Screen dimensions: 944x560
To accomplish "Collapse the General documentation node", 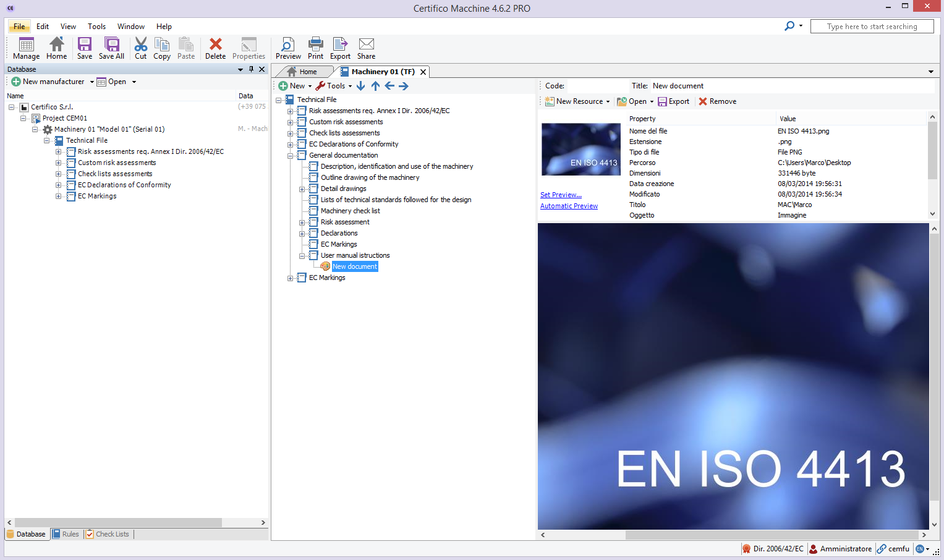I will point(291,156).
